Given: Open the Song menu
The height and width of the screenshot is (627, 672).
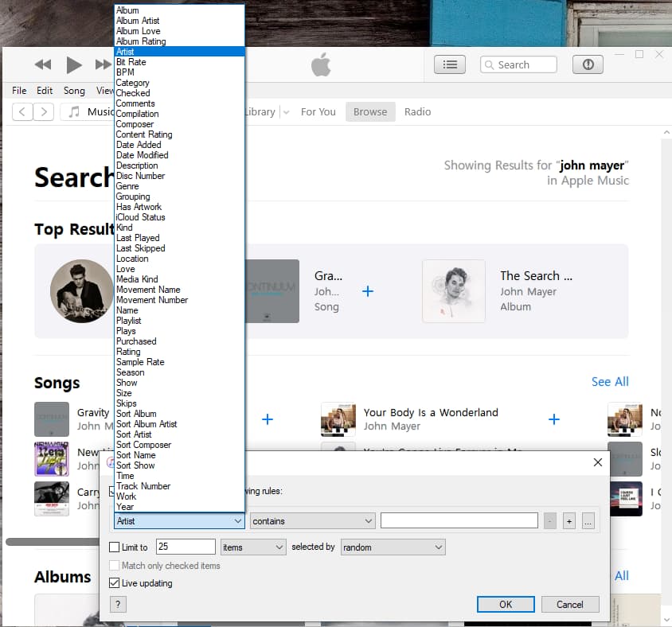Looking at the screenshot, I should point(74,91).
